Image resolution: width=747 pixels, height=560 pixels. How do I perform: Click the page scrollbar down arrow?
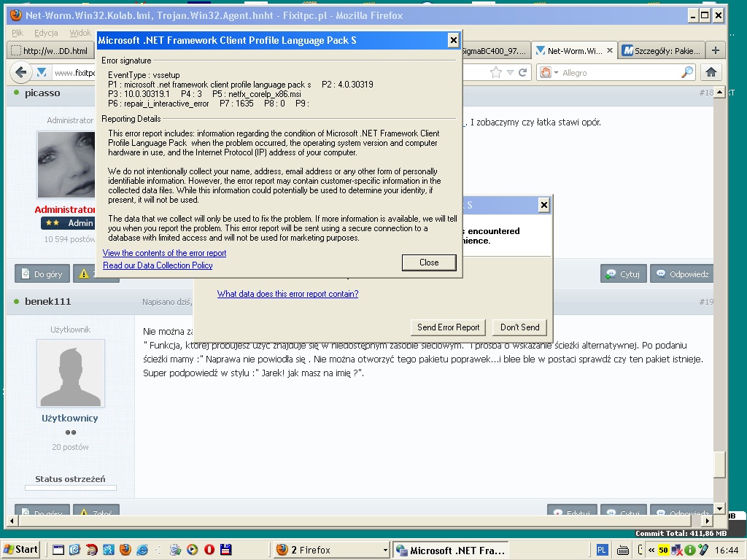point(720,508)
